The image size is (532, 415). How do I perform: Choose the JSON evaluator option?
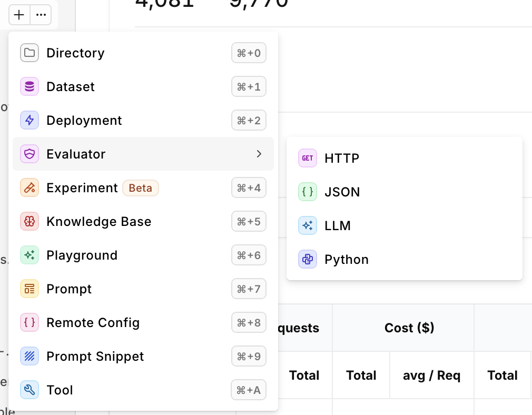coord(342,192)
